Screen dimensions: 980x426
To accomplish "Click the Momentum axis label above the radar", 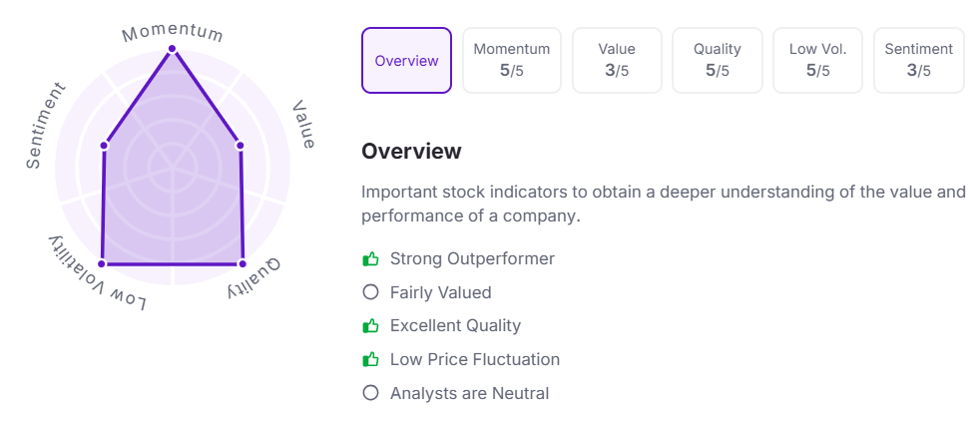I will point(172,32).
